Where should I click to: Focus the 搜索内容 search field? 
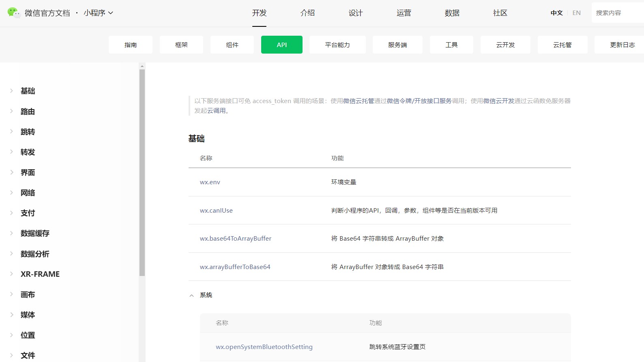(x=618, y=13)
